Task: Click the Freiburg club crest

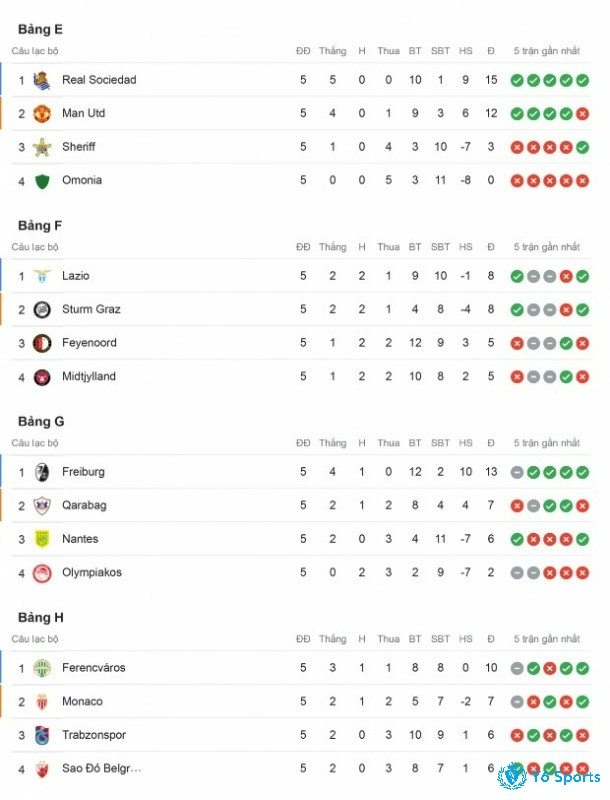Action: coord(42,472)
